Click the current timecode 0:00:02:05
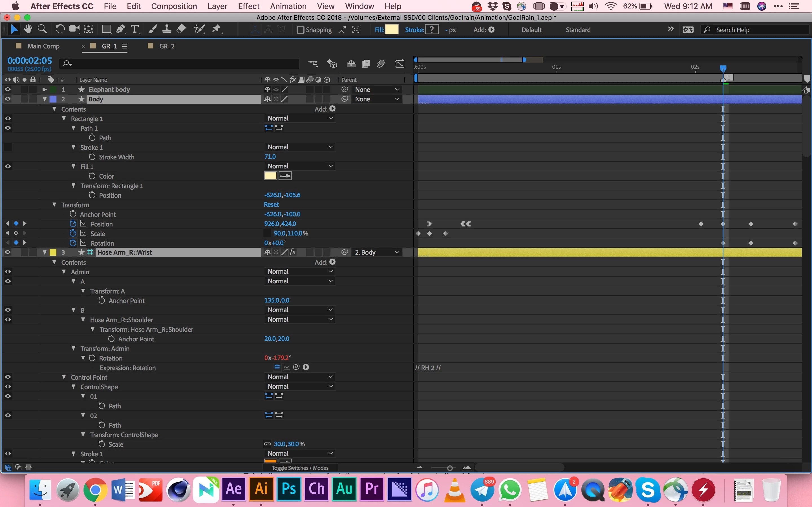 (x=30, y=61)
